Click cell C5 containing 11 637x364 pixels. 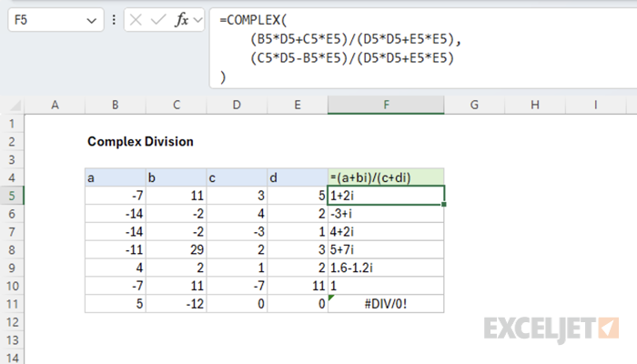(177, 196)
